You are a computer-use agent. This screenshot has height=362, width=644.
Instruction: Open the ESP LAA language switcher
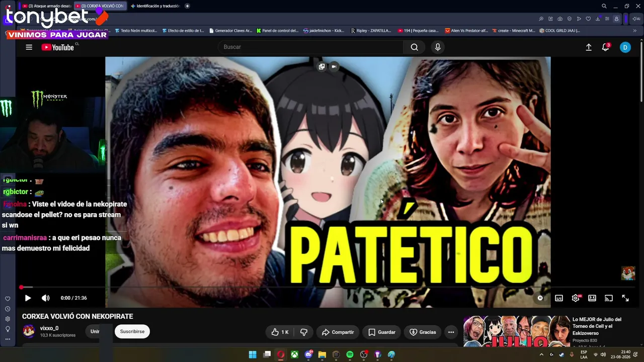point(584,354)
